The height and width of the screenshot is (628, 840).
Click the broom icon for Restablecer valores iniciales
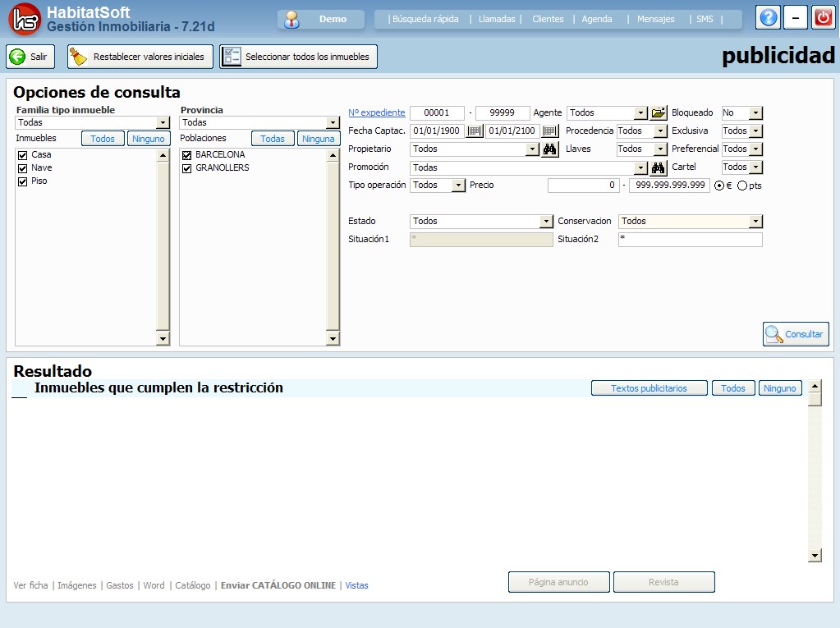78,57
